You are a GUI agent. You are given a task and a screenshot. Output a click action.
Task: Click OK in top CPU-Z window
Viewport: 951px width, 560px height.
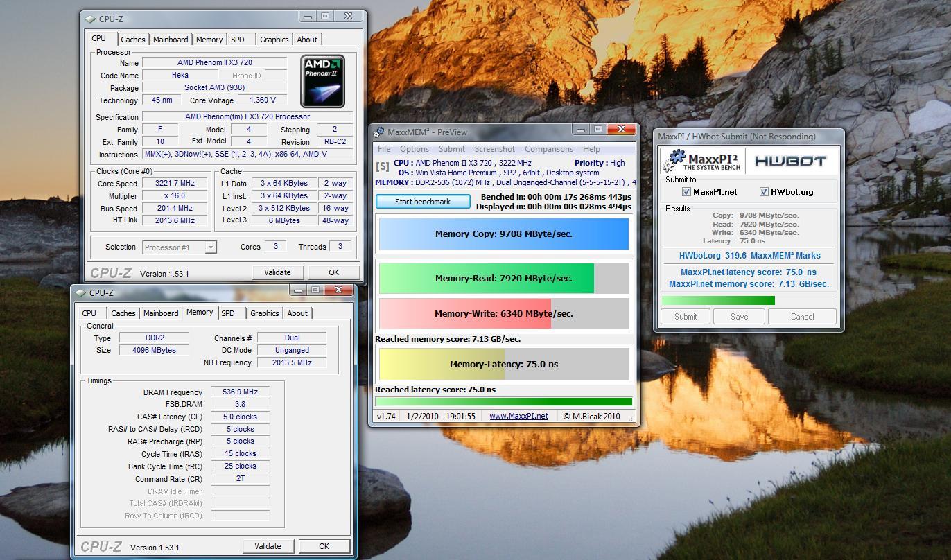[x=333, y=272]
